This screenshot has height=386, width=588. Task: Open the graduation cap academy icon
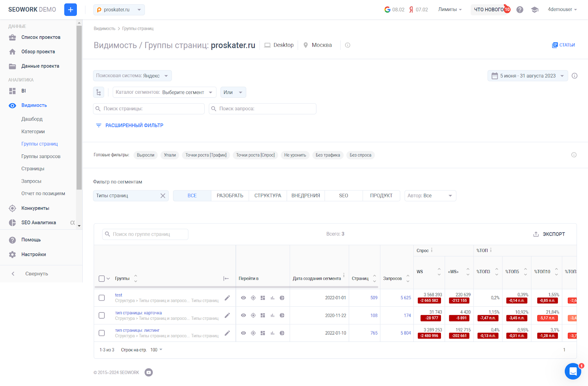535,10
